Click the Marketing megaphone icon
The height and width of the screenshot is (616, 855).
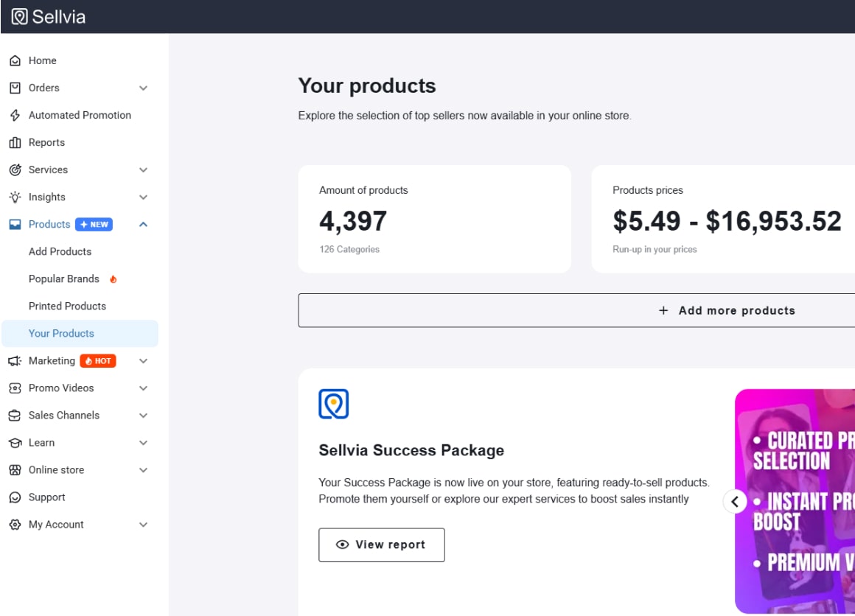pyautogui.click(x=14, y=360)
